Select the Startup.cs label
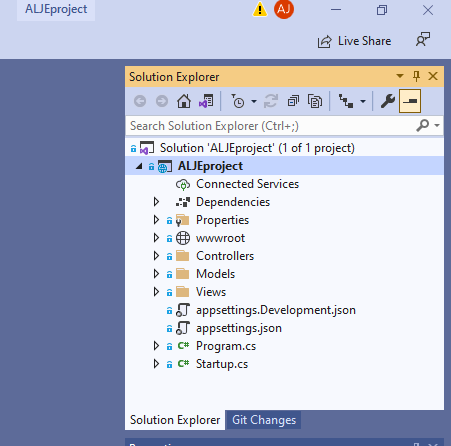Image resolution: width=451 pixels, height=446 pixels. point(222,364)
